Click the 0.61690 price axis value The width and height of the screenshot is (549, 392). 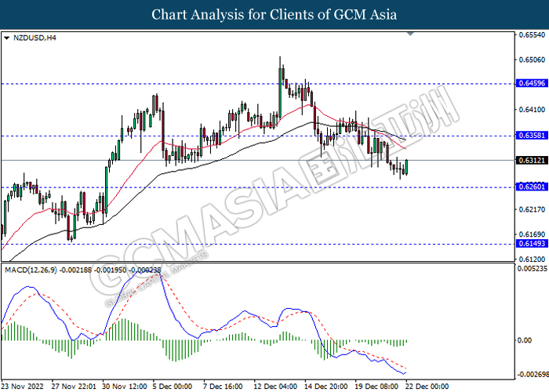[x=532, y=234]
